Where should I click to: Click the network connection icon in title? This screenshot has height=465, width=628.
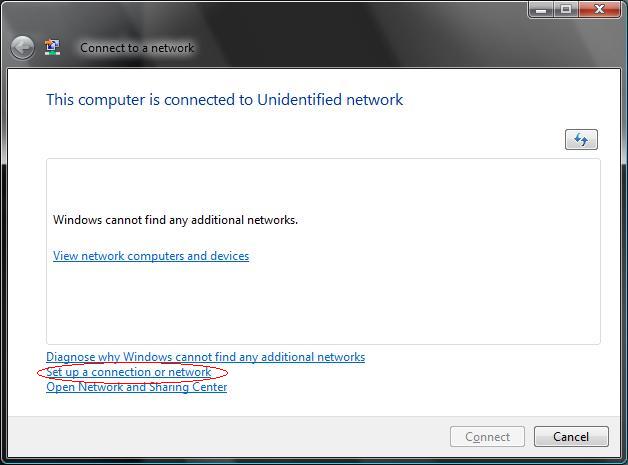tap(52, 47)
